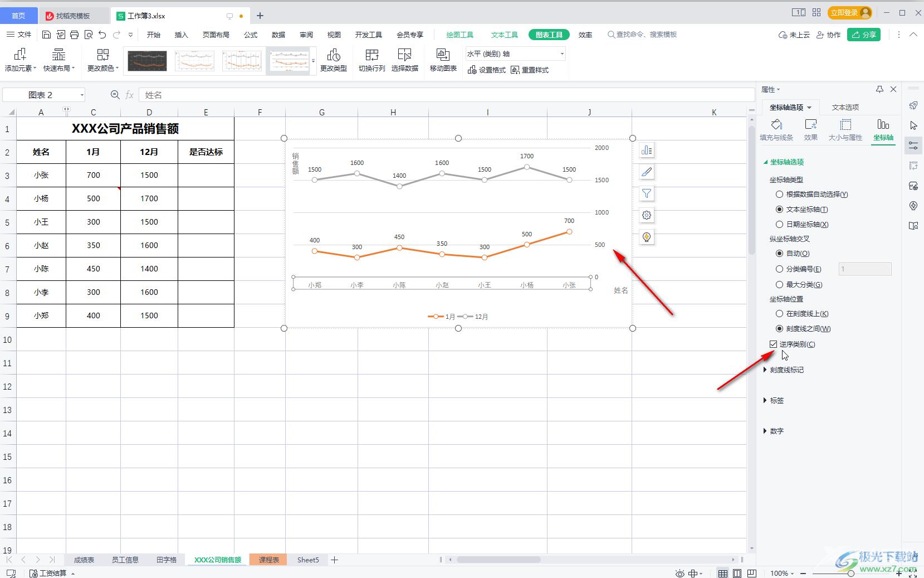
Task: Switch to Drawing Tools (绘图工具) tab
Action: [460, 35]
